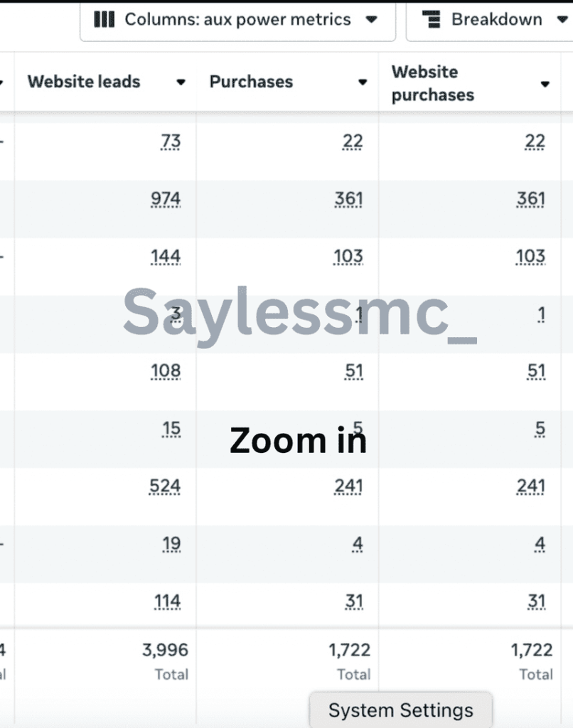Open Columns: aux power metrics dropdown
Image resolution: width=573 pixels, height=728 pixels.
[237, 21]
